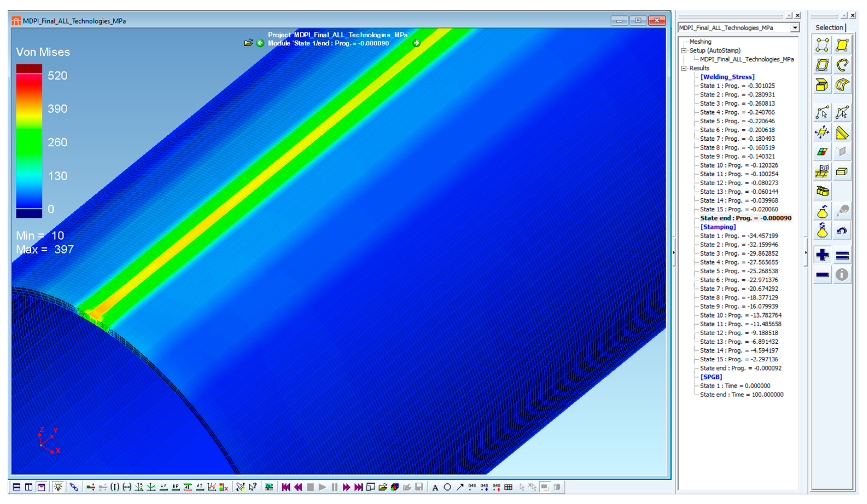Click the table grid icon in toolbar

click(x=508, y=487)
